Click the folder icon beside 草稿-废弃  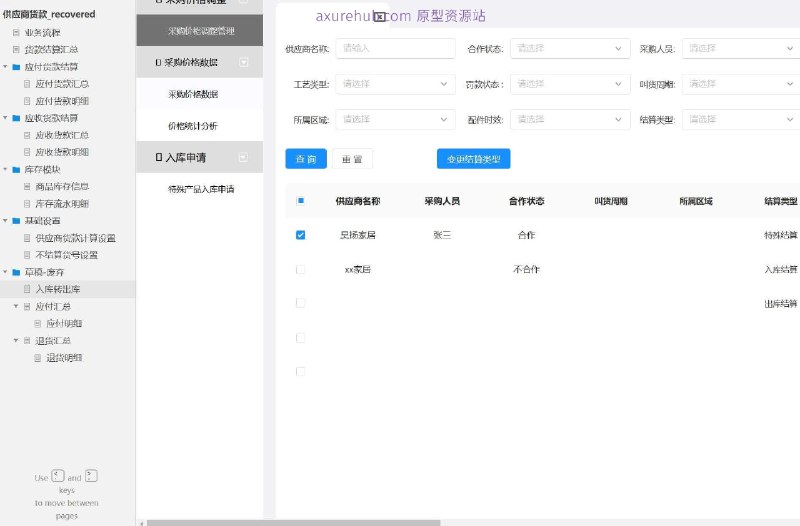point(16,272)
